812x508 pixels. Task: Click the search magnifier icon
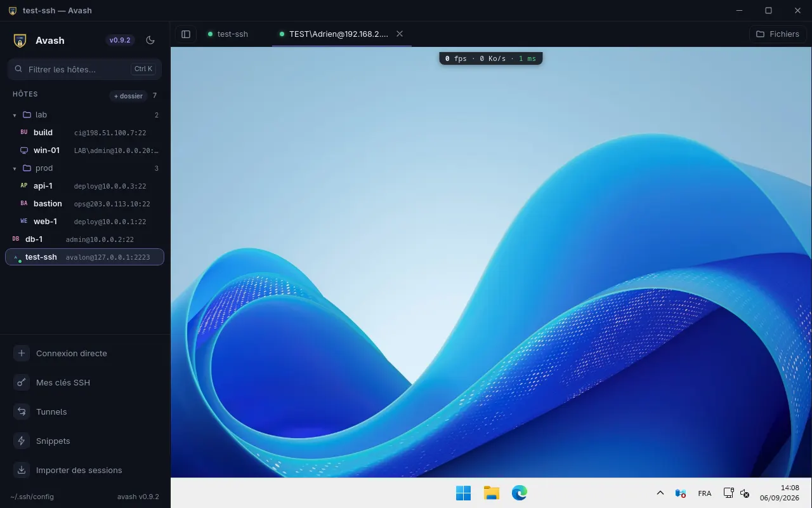click(18, 69)
